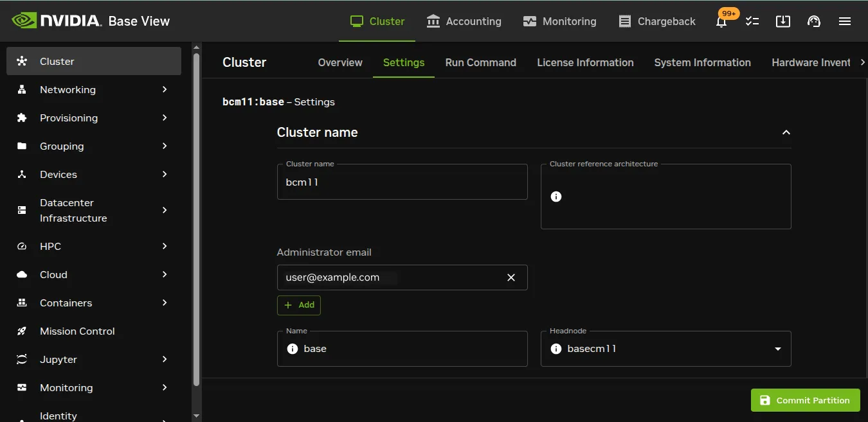
Task: Open the System Information tab
Action: tap(702, 62)
